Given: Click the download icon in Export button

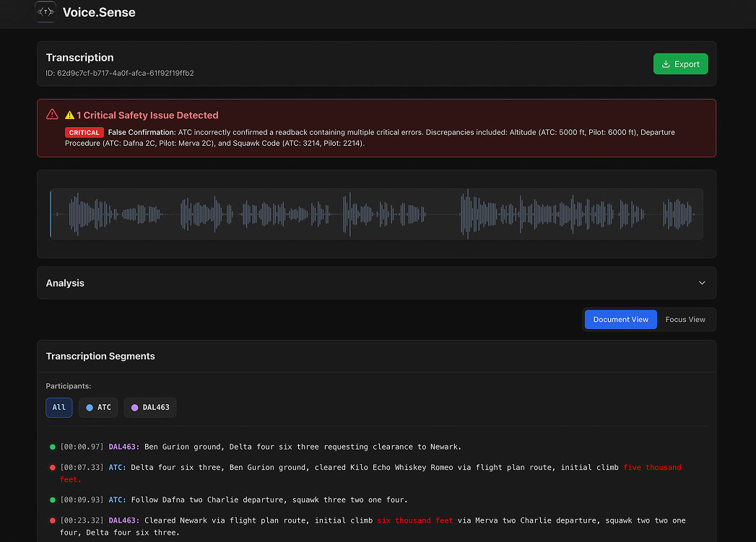Looking at the screenshot, I should (x=666, y=64).
